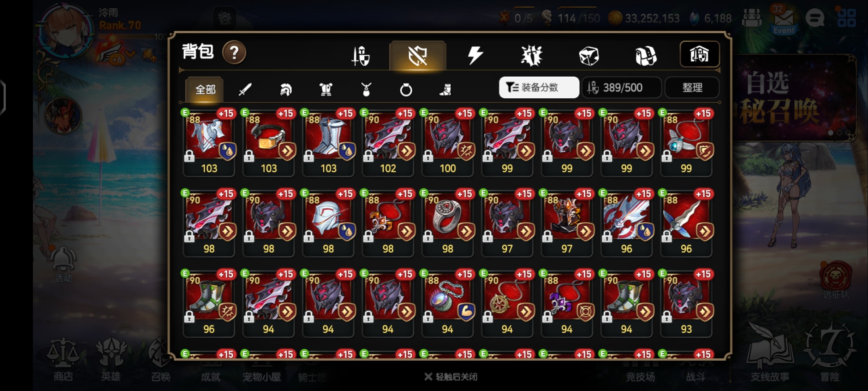Select the armor item with score 100

pyautogui.click(x=447, y=142)
